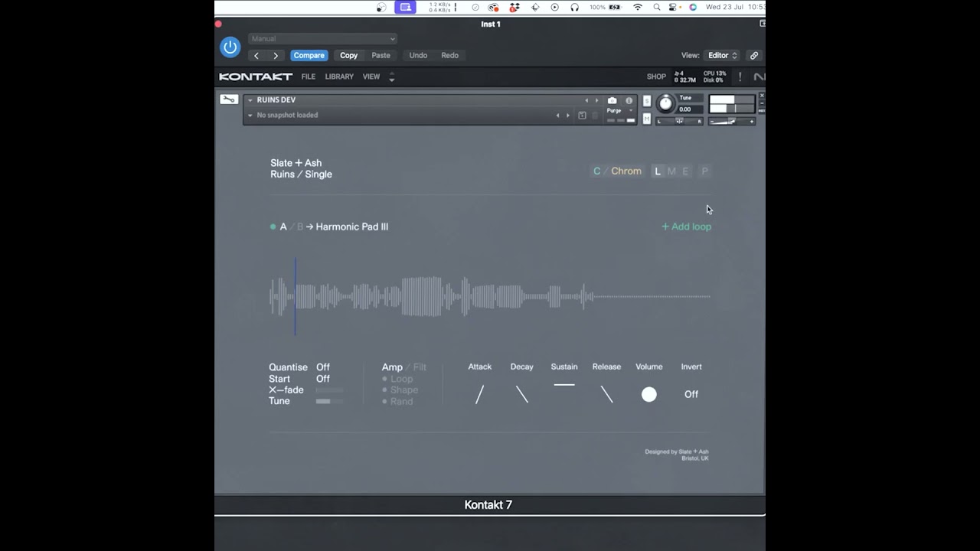Image resolution: width=980 pixels, height=551 pixels.
Task: Adjust the Sustain envelope control
Action: click(x=564, y=385)
